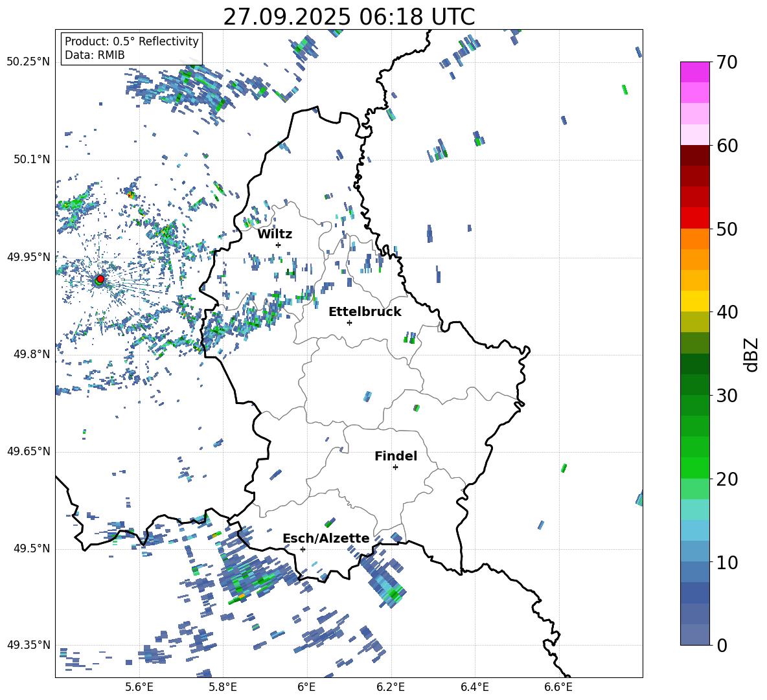767x700 pixels.
Task: Click the 6°E longitude tick label
Action: [306, 686]
